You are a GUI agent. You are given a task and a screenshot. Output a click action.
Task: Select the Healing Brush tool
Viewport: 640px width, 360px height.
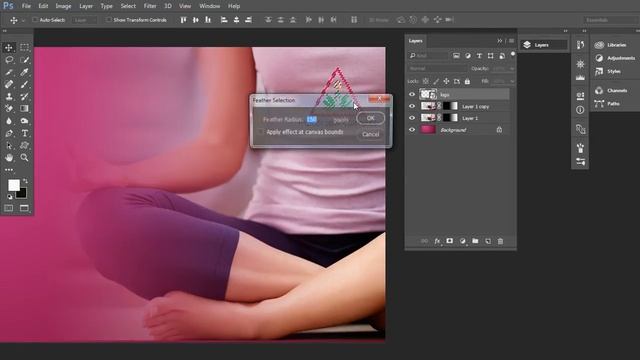point(9,84)
